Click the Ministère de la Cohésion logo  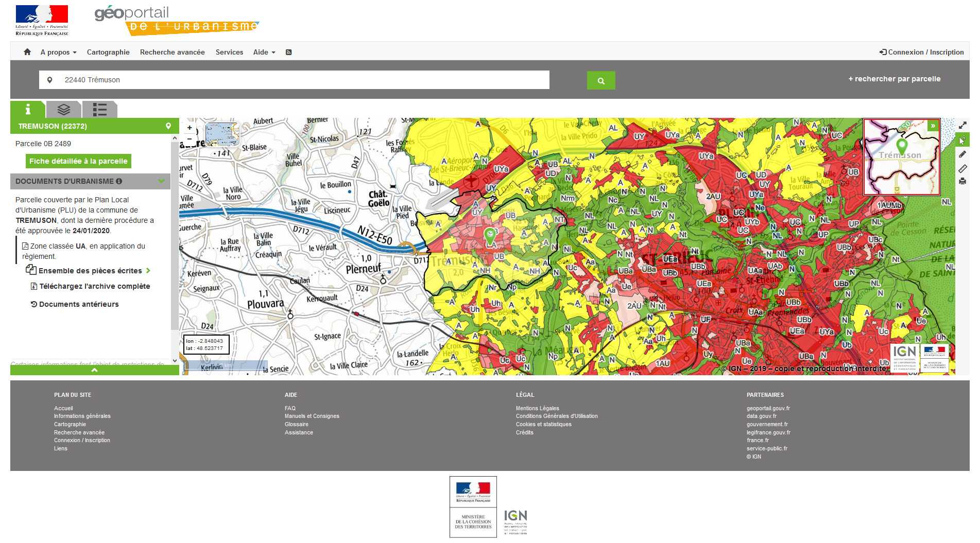tap(473, 507)
